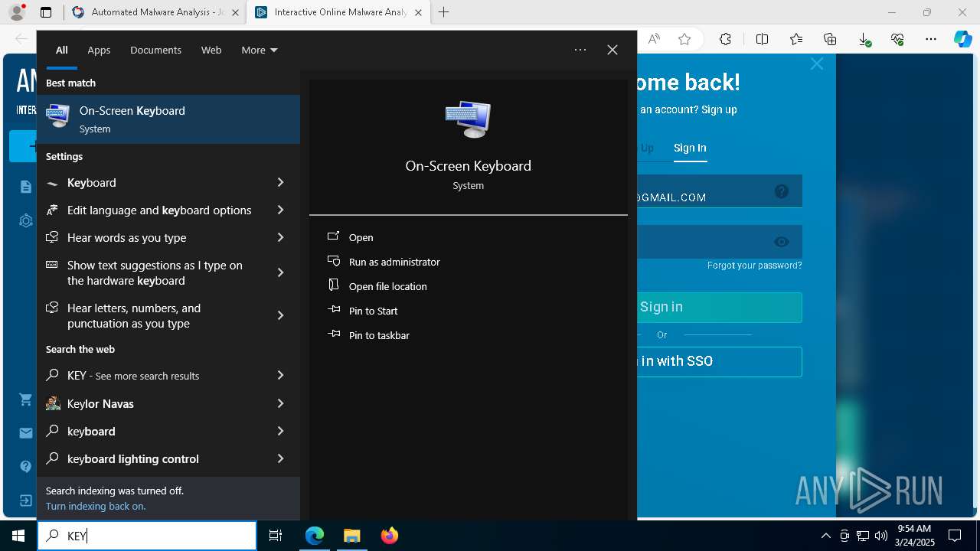
Task: Expand Show text suggestions result arrow
Action: [x=280, y=273]
